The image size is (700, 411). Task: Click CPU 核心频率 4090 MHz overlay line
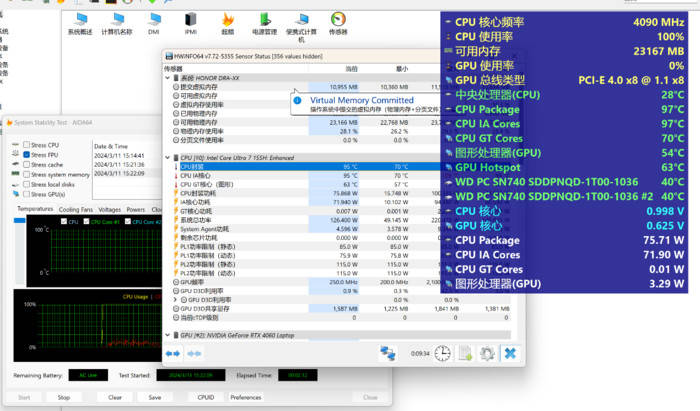tap(564, 22)
